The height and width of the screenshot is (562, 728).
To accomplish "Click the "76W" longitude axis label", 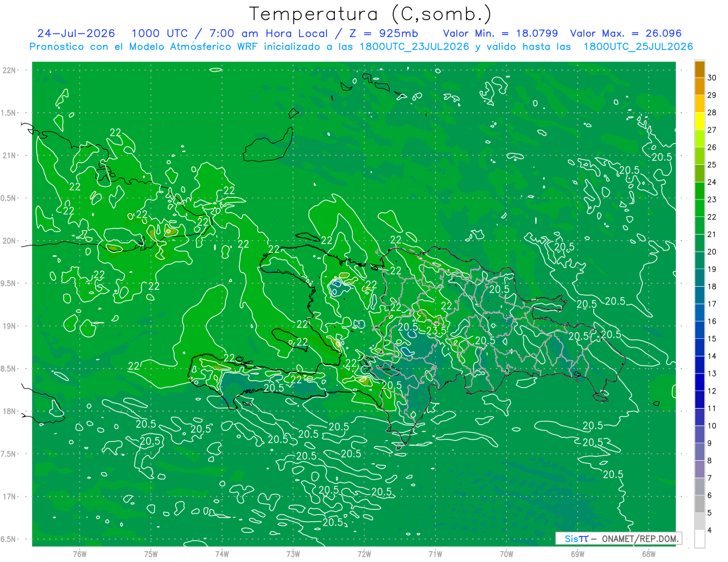I will click(x=79, y=553).
